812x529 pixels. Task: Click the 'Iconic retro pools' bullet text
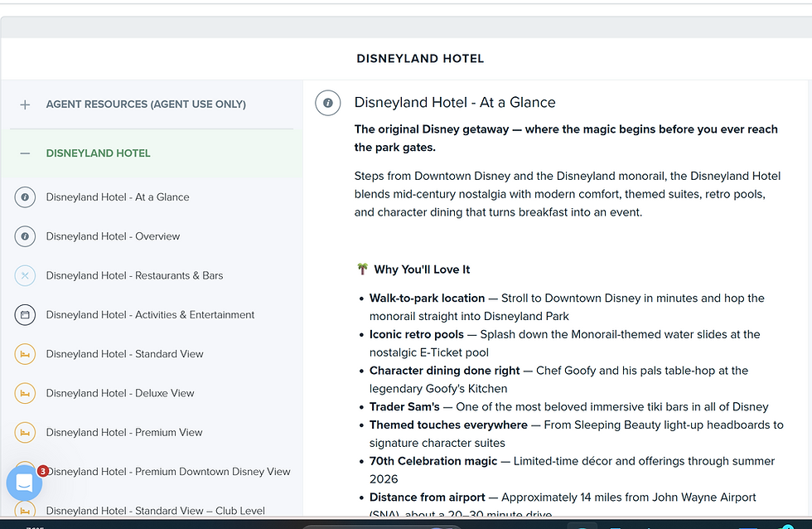point(416,335)
